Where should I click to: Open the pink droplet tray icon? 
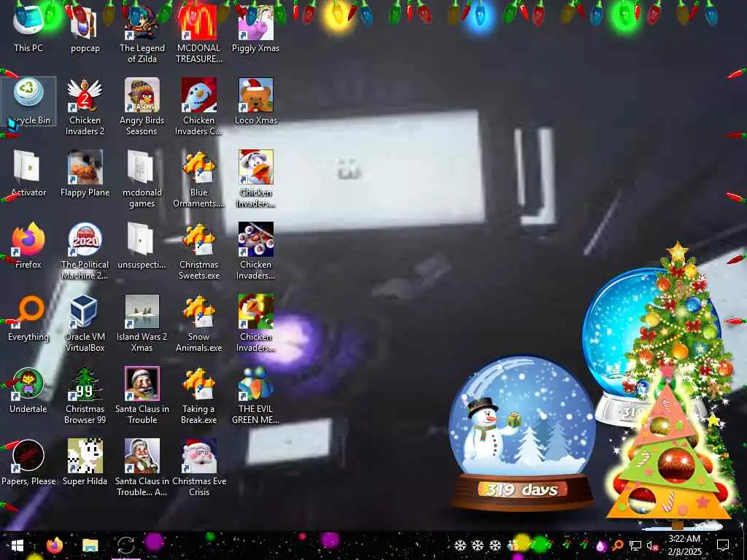tap(602, 545)
